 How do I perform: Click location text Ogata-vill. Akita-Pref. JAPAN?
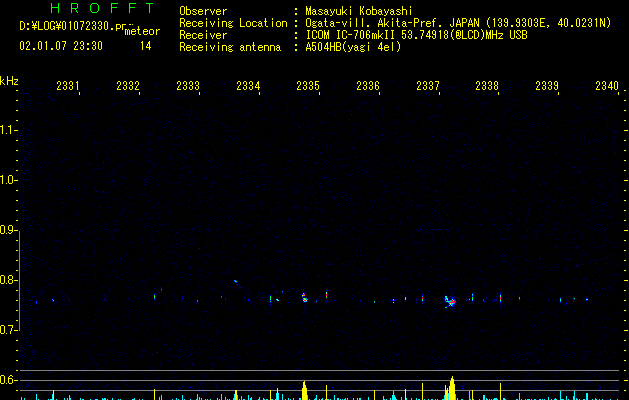(x=392, y=23)
